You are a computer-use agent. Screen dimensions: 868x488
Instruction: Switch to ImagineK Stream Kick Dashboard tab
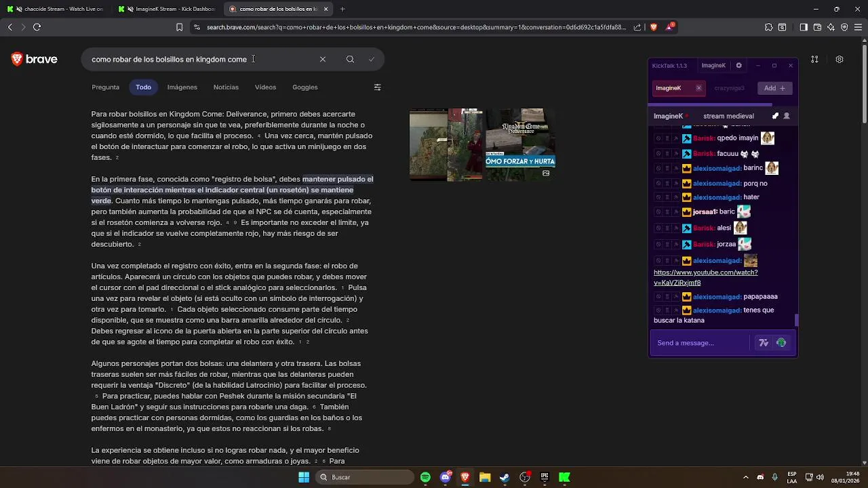(167, 9)
